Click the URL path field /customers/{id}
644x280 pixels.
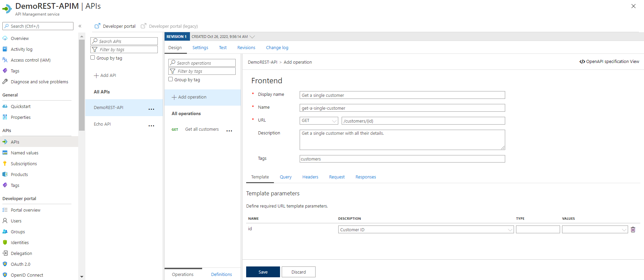423,121
